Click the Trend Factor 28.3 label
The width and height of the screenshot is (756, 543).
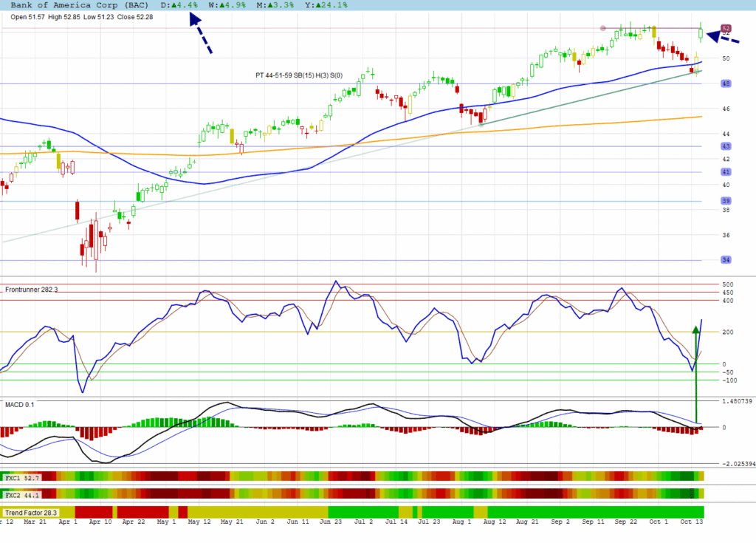(30, 513)
